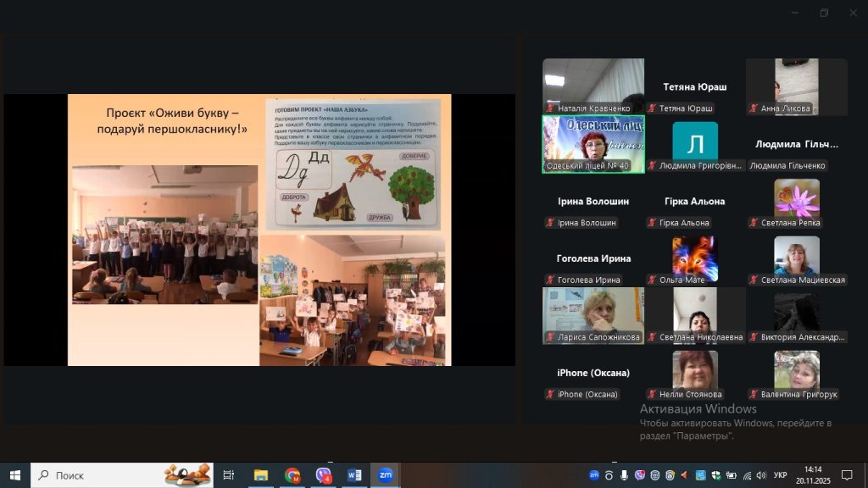Click Людмила Григорівна's Л avatar tile
Viewport: 868px width, 488px height.
tap(695, 141)
